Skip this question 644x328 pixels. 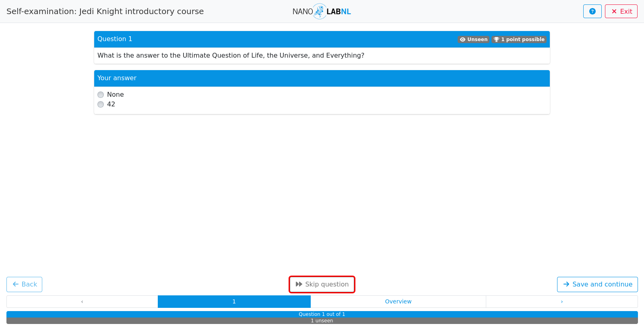(x=322, y=284)
